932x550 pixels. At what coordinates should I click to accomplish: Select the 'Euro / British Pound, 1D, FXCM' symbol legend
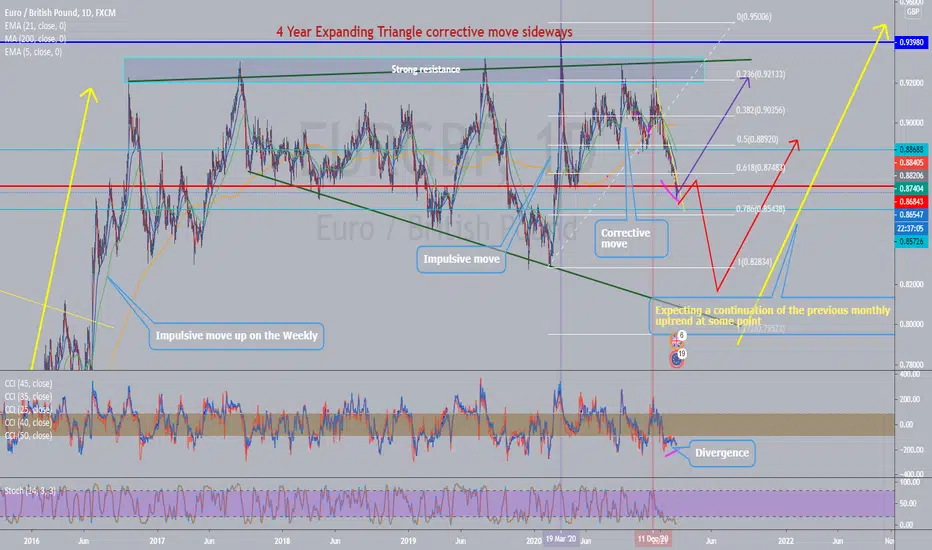click(60, 12)
